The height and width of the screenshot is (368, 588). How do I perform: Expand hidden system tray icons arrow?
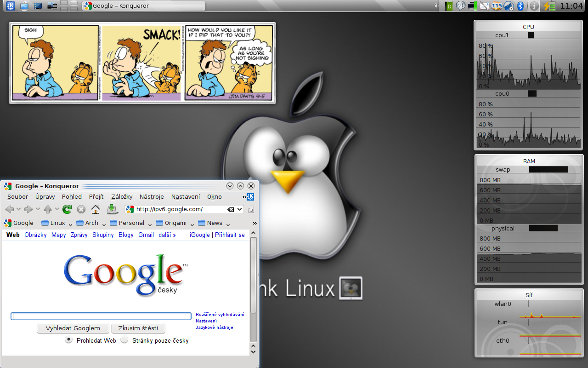pos(435,6)
